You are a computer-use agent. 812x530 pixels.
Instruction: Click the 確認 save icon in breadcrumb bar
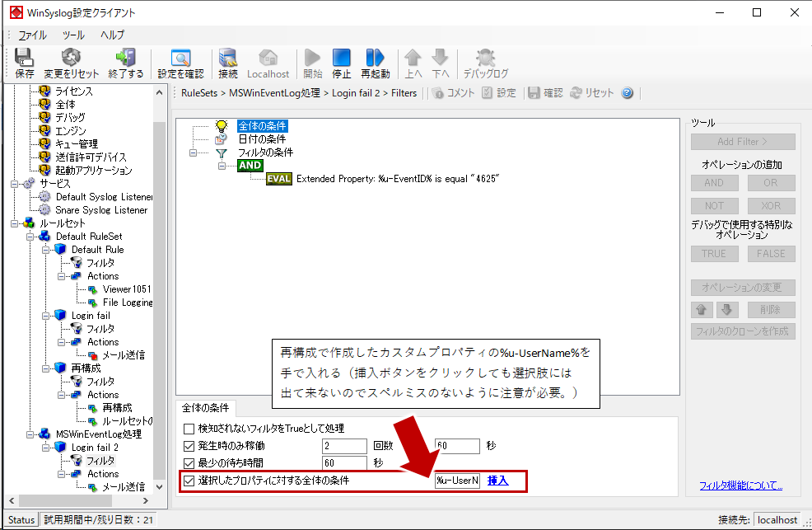click(534, 93)
